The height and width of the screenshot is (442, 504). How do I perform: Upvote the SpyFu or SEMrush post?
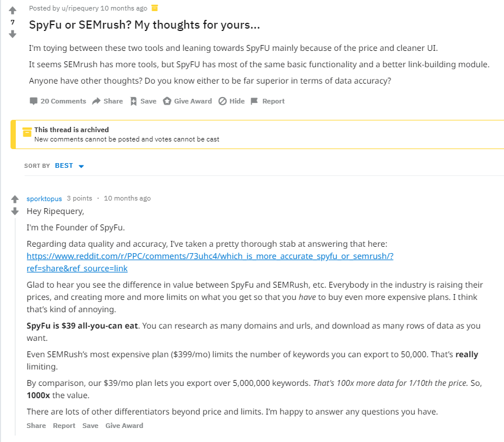point(12,10)
